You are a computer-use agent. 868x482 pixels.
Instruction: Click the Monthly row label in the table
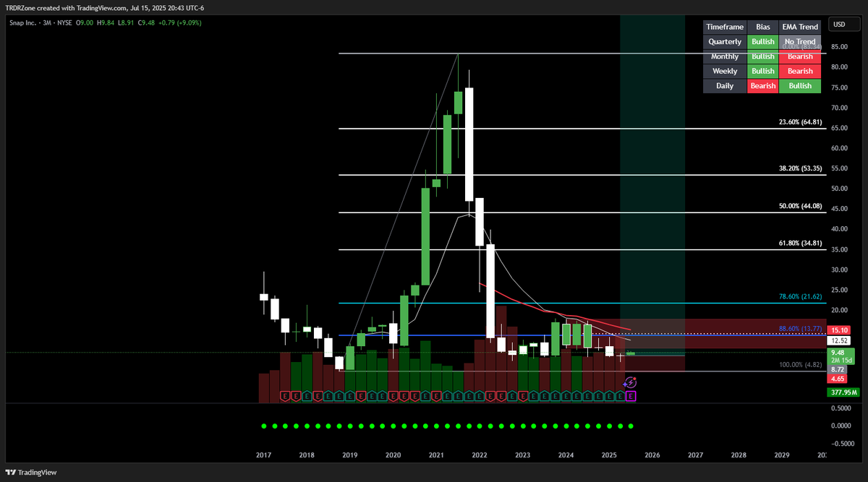[x=725, y=56]
